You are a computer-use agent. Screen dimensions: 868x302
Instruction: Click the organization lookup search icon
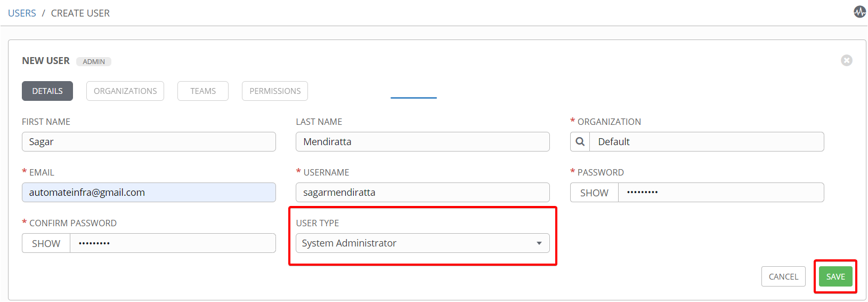click(x=580, y=142)
